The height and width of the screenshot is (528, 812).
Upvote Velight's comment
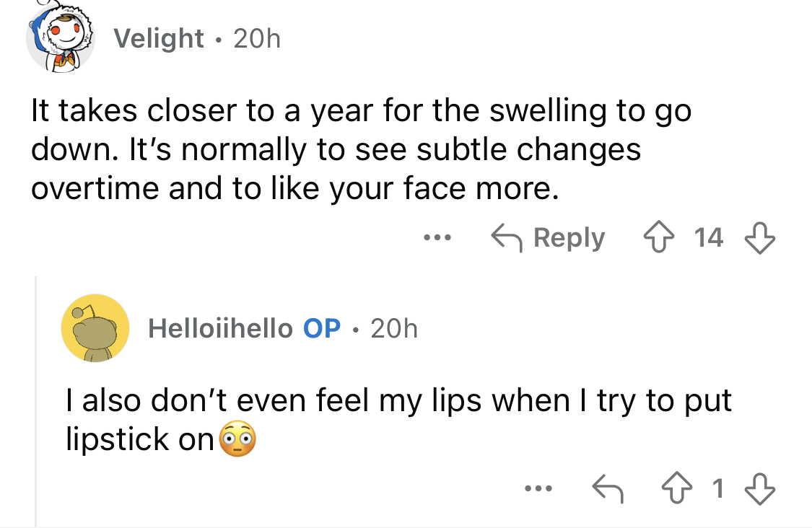(x=658, y=237)
